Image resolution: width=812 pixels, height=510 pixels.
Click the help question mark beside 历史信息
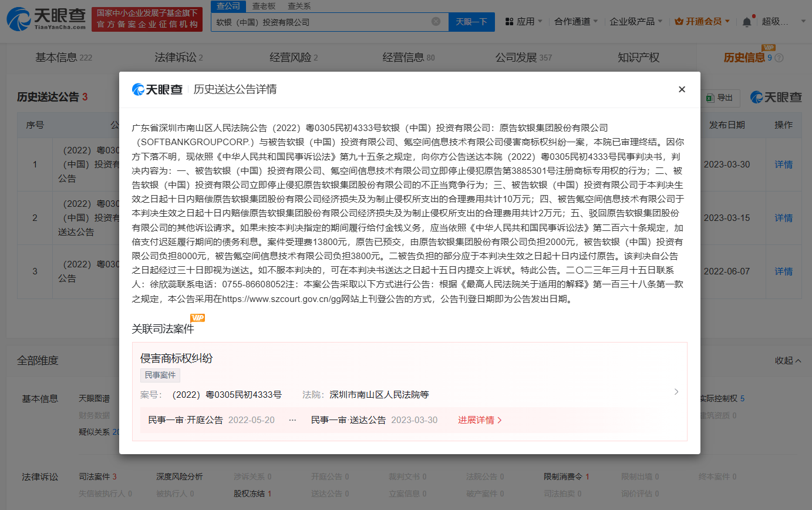(x=779, y=58)
